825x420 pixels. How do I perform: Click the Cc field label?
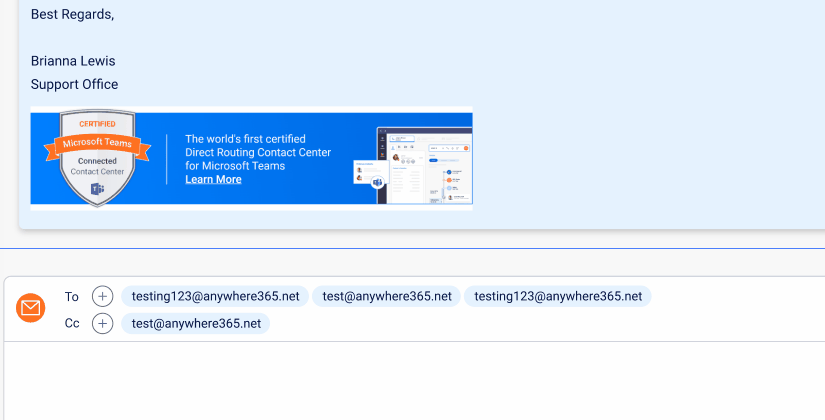point(72,323)
